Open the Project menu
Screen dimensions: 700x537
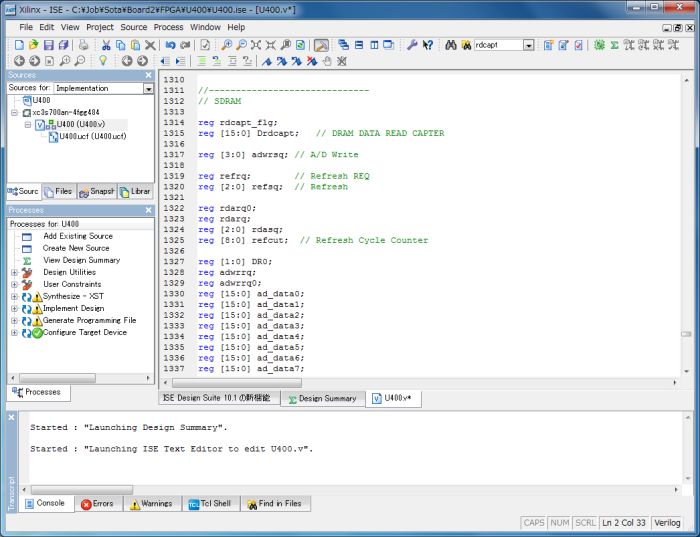point(100,27)
